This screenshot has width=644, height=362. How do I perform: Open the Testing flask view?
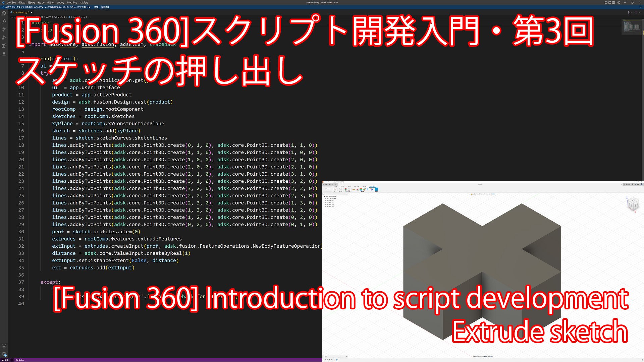click(x=4, y=54)
